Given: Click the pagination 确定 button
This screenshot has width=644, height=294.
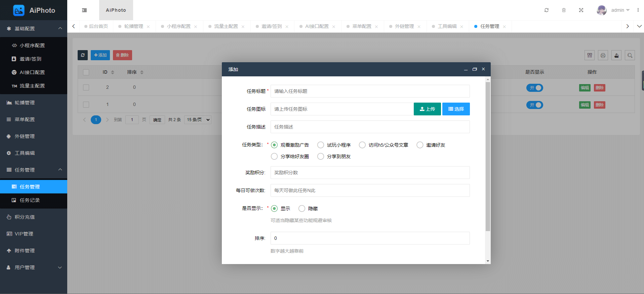Looking at the screenshot, I should point(157,120).
